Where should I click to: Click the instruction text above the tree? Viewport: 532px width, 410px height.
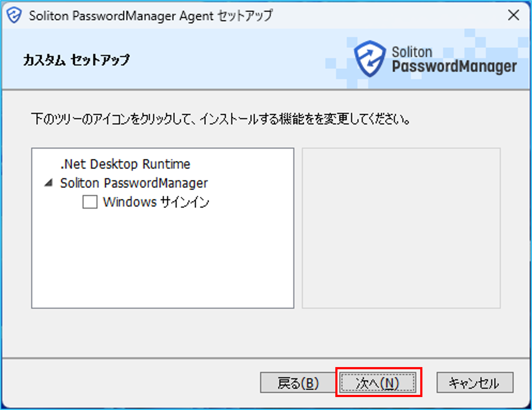(221, 119)
